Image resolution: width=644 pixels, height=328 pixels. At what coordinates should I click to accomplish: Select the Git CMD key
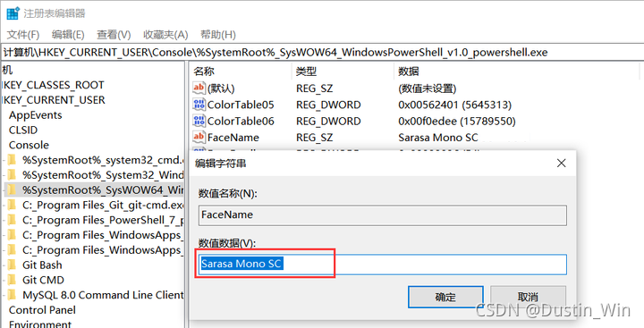pos(43,280)
